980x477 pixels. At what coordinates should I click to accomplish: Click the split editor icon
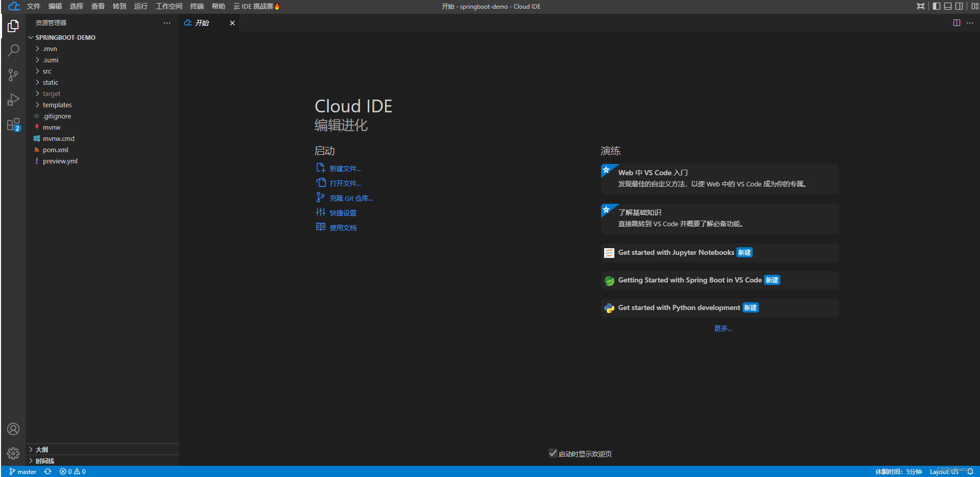[x=957, y=23]
